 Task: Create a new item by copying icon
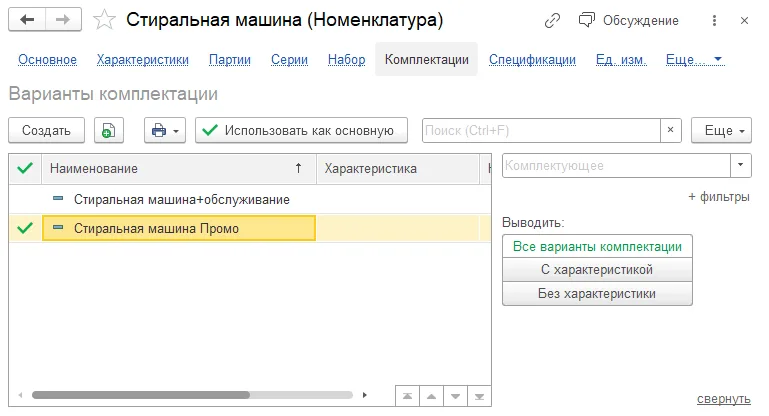(x=109, y=130)
